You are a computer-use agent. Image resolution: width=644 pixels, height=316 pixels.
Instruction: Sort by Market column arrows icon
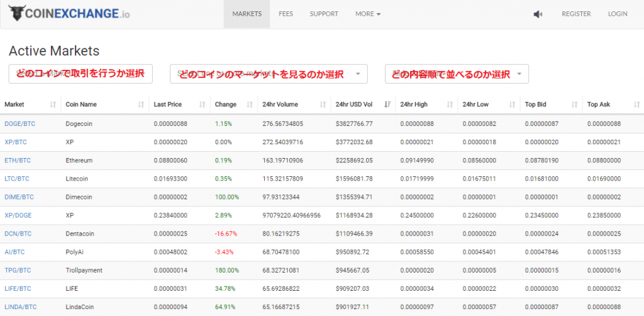coord(53,104)
